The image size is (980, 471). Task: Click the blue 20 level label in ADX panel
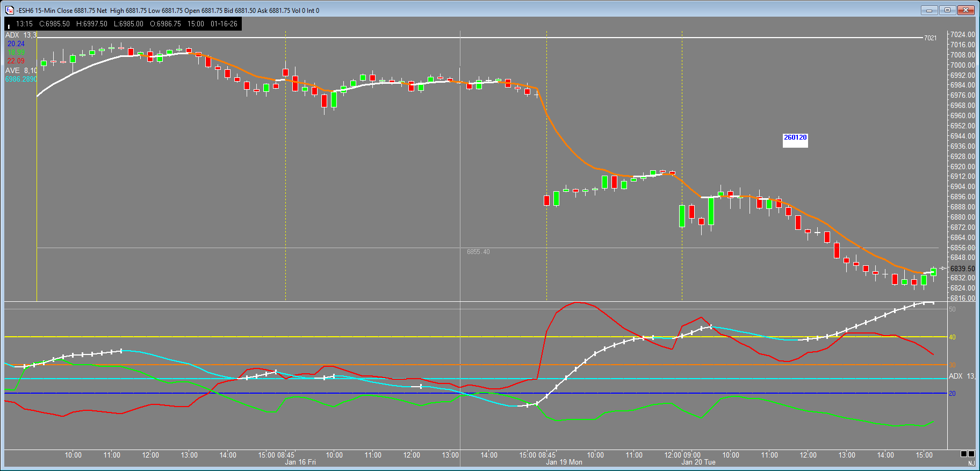pos(952,394)
